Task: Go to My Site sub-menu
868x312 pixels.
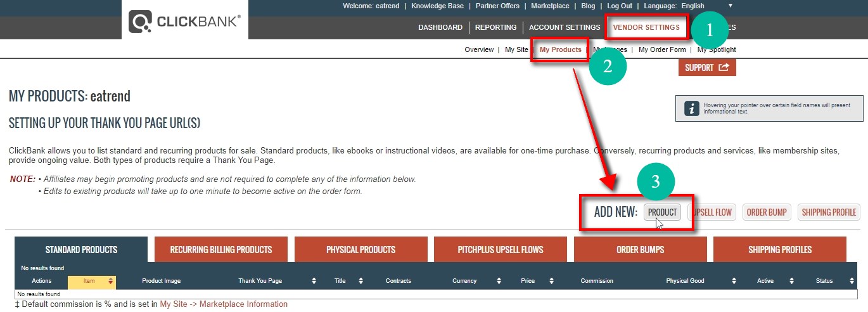Action: coord(516,49)
